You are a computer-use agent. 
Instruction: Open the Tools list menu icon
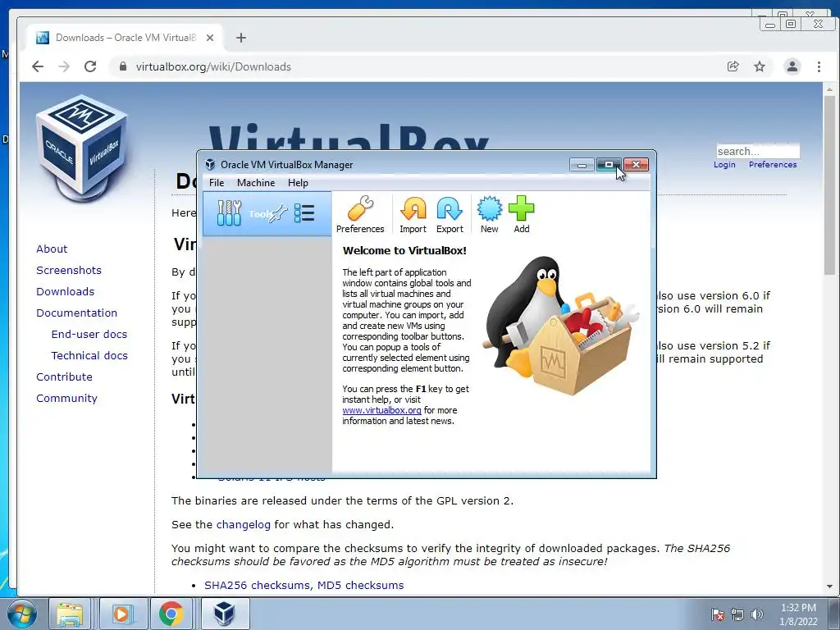point(304,213)
